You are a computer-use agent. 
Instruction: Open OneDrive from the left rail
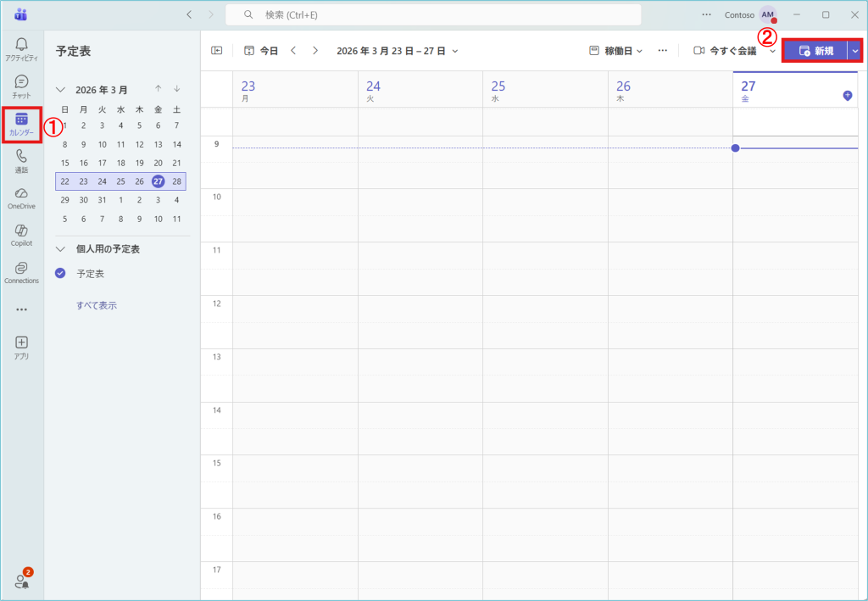click(x=21, y=198)
